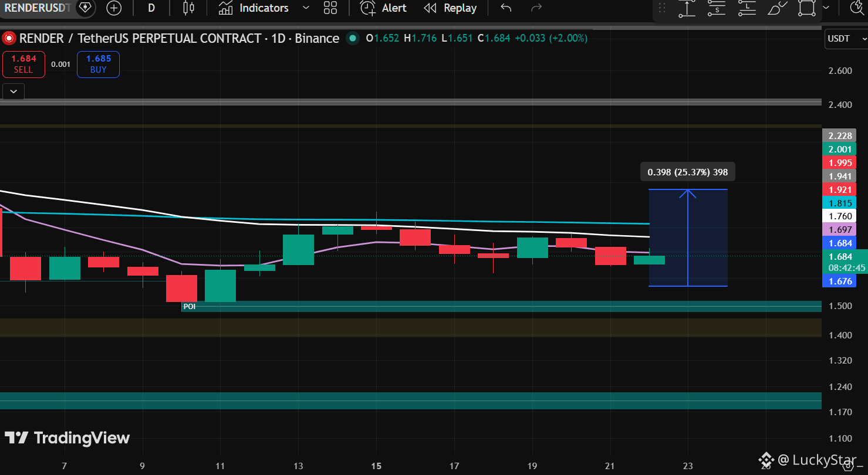Click the green market status dot
This screenshot has height=475, width=868.
pyautogui.click(x=352, y=39)
